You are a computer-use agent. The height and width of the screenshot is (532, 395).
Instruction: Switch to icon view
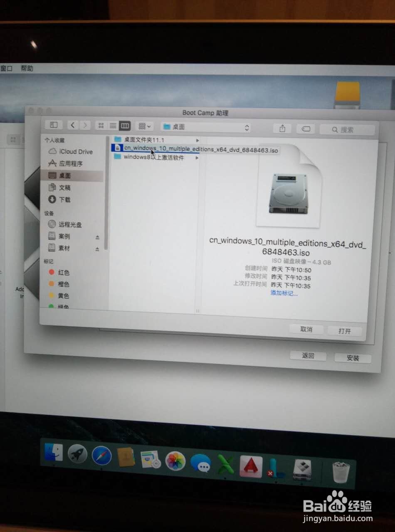pos(101,126)
